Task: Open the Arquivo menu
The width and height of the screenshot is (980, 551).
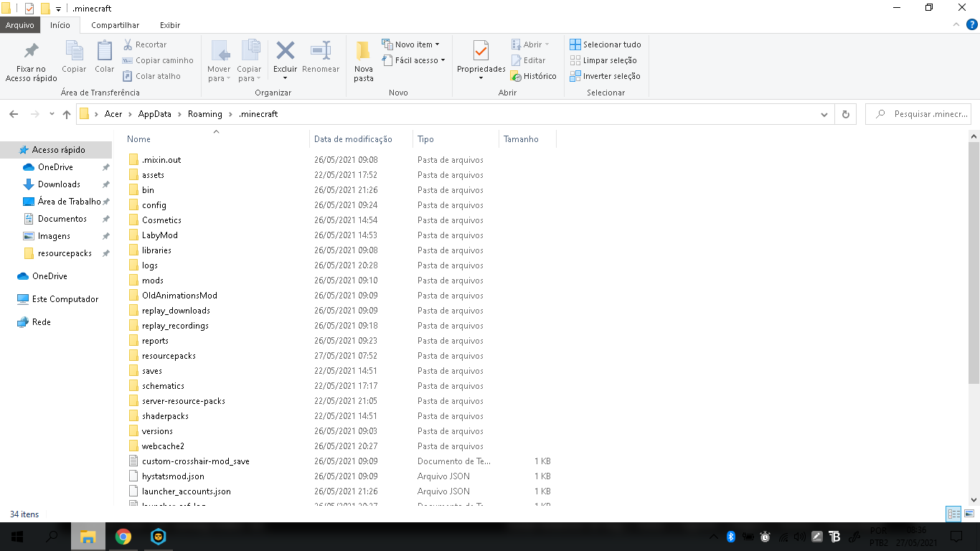Action: click(20, 25)
